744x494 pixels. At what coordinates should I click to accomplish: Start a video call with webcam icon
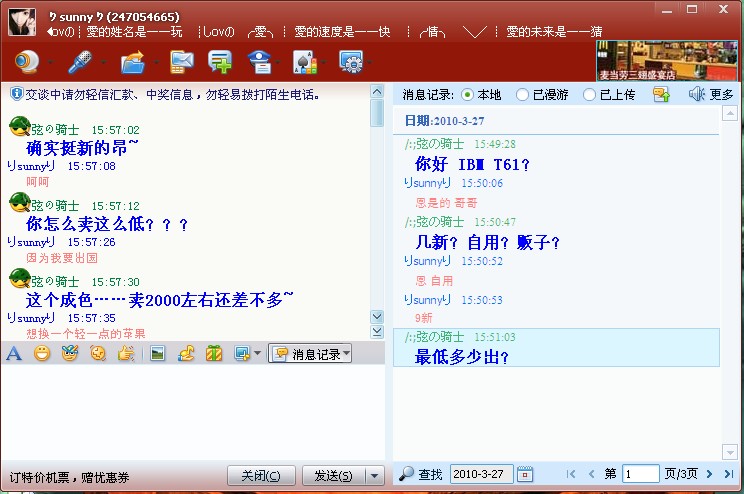coord(26,62)
